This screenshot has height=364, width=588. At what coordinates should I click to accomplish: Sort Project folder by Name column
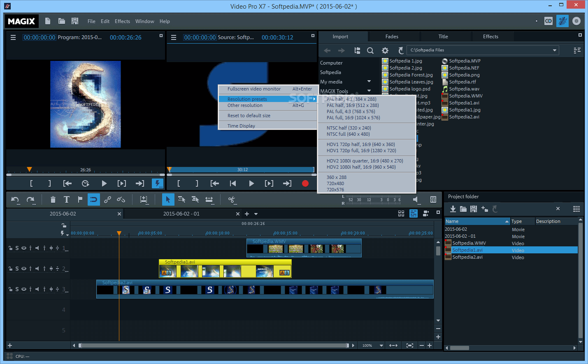coord(477,221)
